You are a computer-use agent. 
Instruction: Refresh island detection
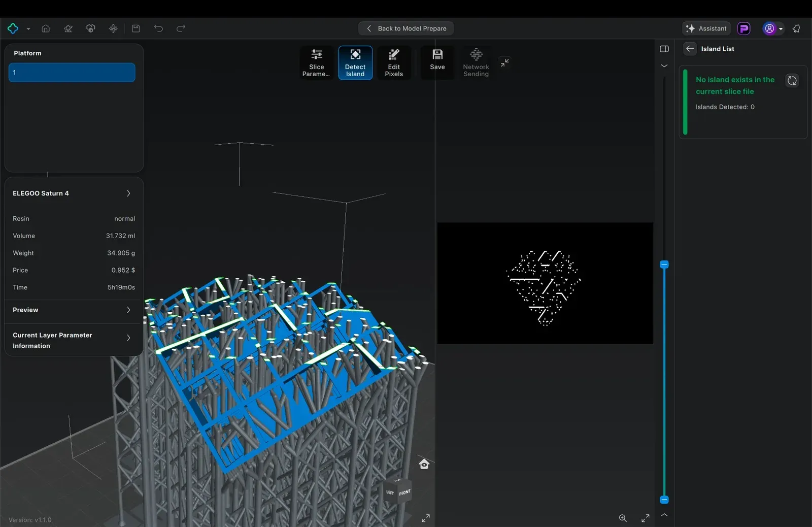[x=792, y=81]
